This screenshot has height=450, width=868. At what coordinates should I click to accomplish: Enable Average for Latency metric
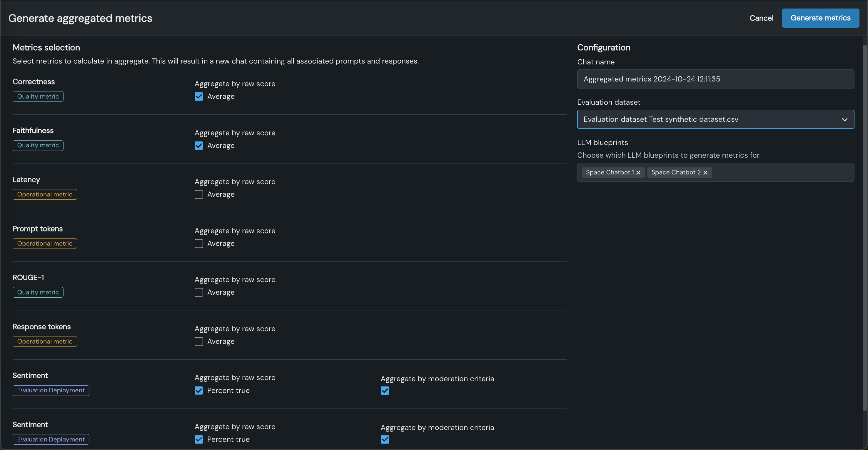click(x=199, y=194)
